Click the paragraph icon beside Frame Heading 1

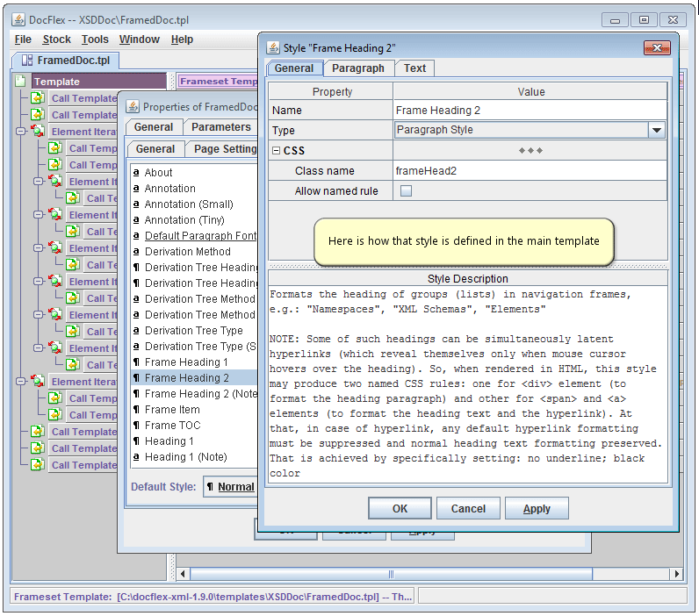[136, 362]
